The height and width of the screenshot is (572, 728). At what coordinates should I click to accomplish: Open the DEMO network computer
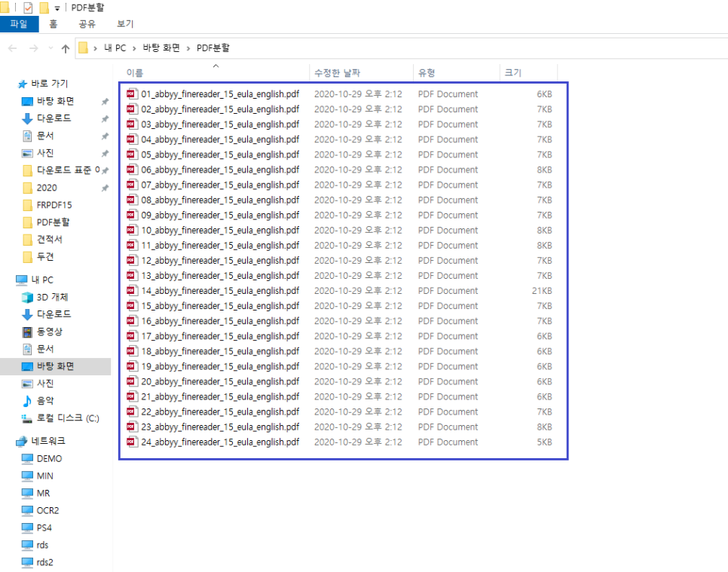coord(49,459)
